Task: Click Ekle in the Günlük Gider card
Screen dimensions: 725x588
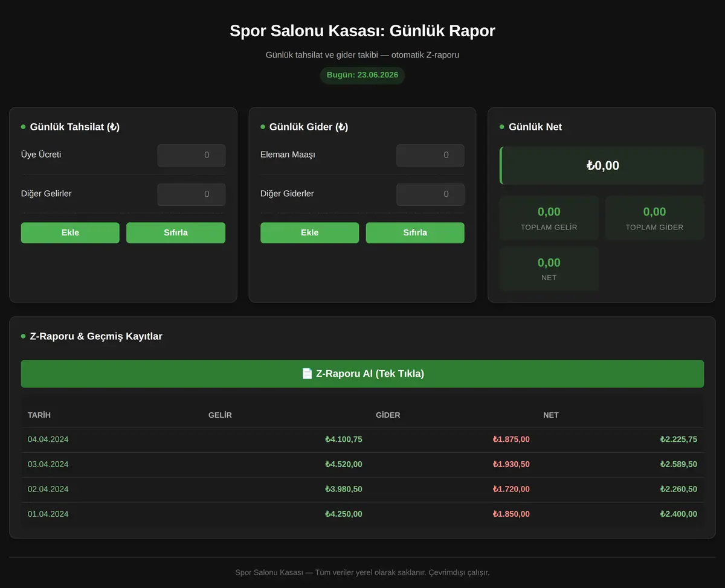Action: point(309,233)
